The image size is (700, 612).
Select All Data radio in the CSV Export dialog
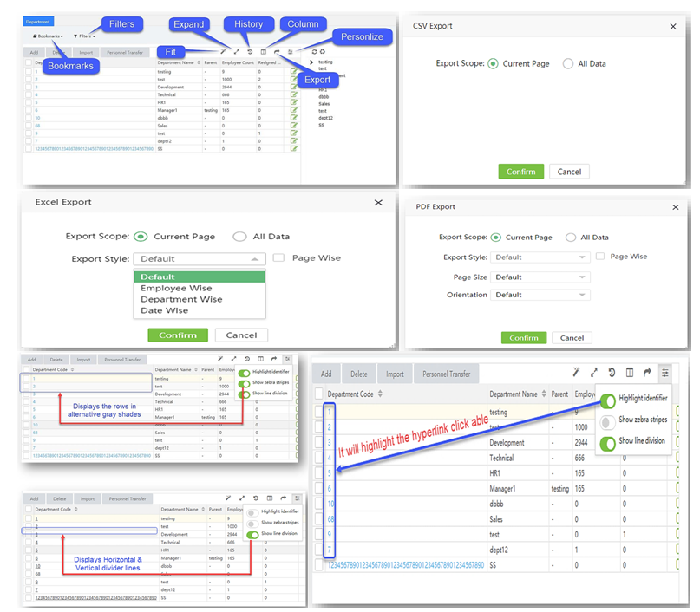coord(568,63)
